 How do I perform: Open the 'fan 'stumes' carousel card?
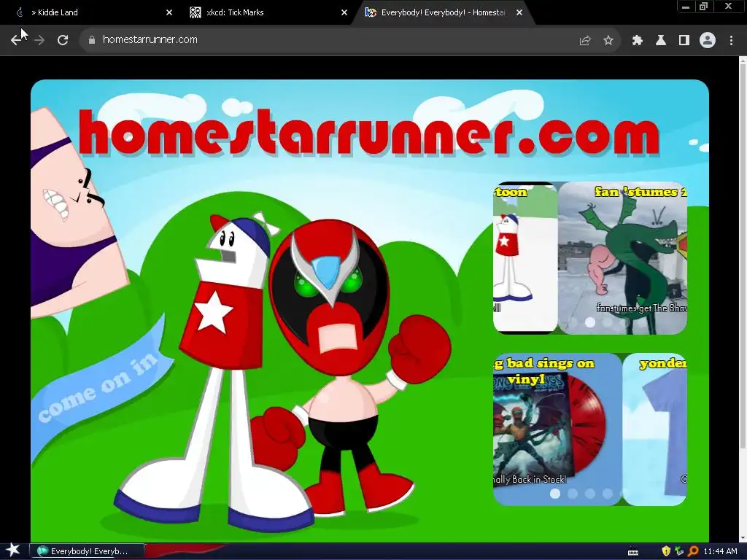click(622, 258)
